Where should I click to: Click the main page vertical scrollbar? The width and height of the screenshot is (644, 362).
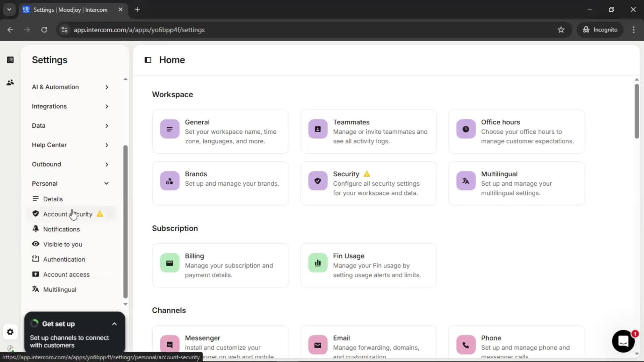(637, 111)
